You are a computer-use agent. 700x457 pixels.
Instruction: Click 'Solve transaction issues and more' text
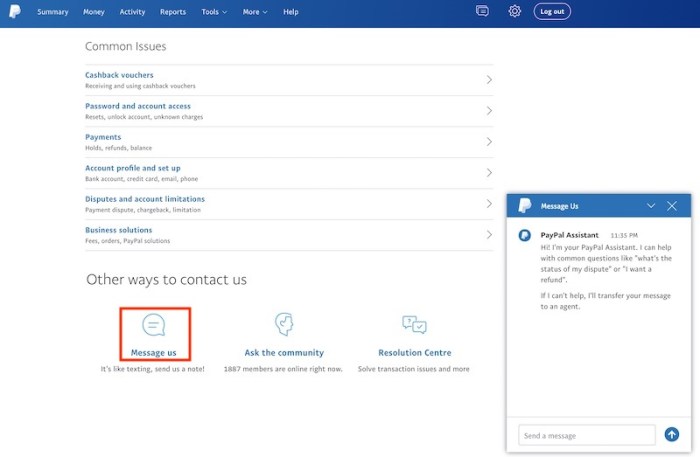pos(413,369)
